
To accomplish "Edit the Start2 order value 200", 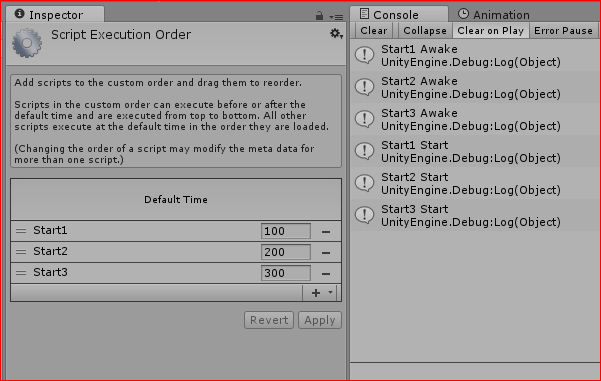I will click(286, 252).
